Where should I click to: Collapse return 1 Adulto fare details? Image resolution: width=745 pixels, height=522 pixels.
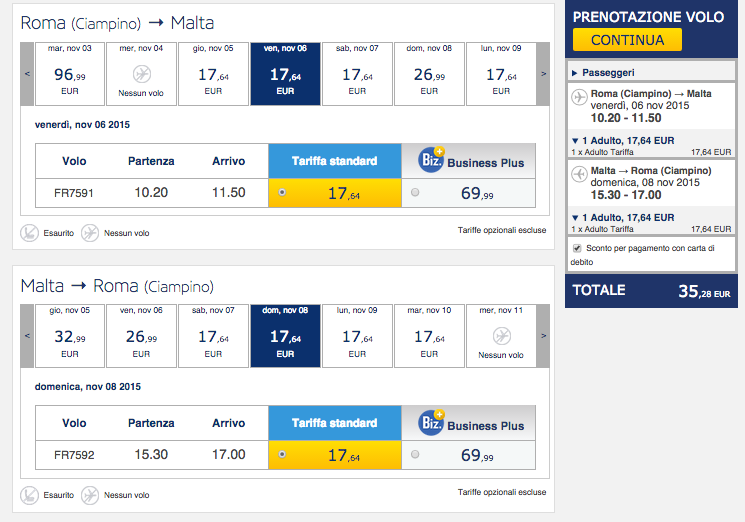[574, 217]
